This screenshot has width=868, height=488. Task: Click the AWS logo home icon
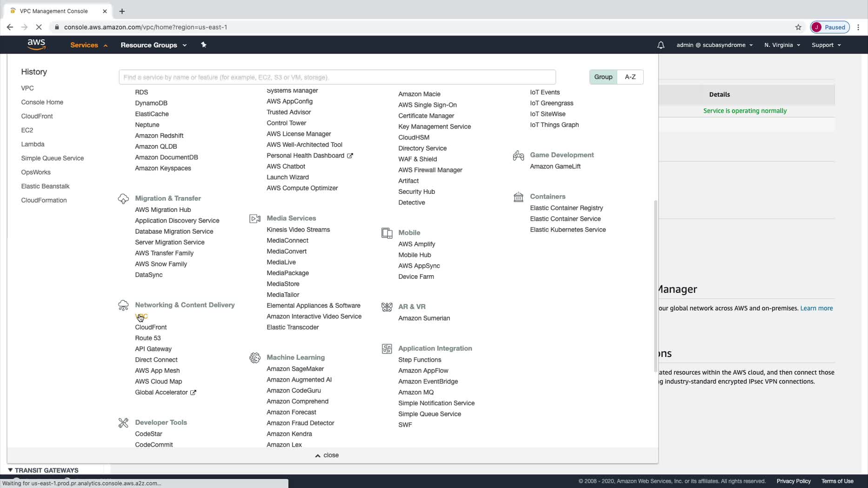36,45
